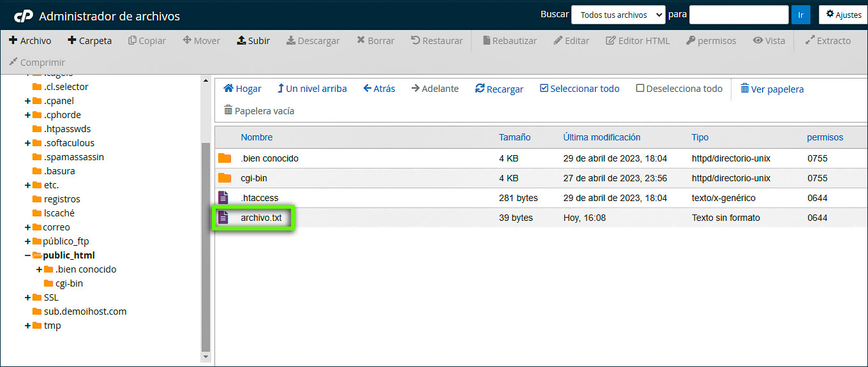Check the Seleccionar todo checkbox
The width and height of the screenshot is (868, 367).
pyautogui.click(x=544, y=89)
